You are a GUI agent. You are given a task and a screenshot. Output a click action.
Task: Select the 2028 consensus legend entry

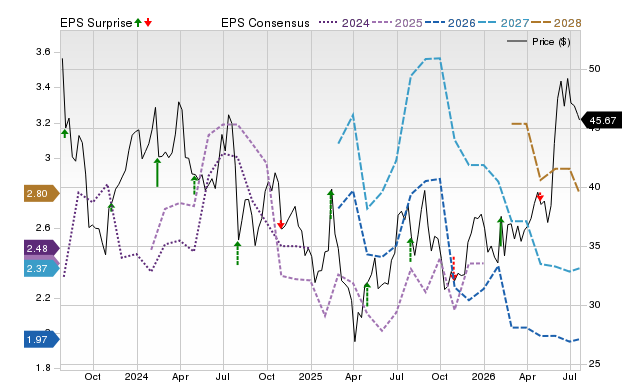click(x=556, y=23)
